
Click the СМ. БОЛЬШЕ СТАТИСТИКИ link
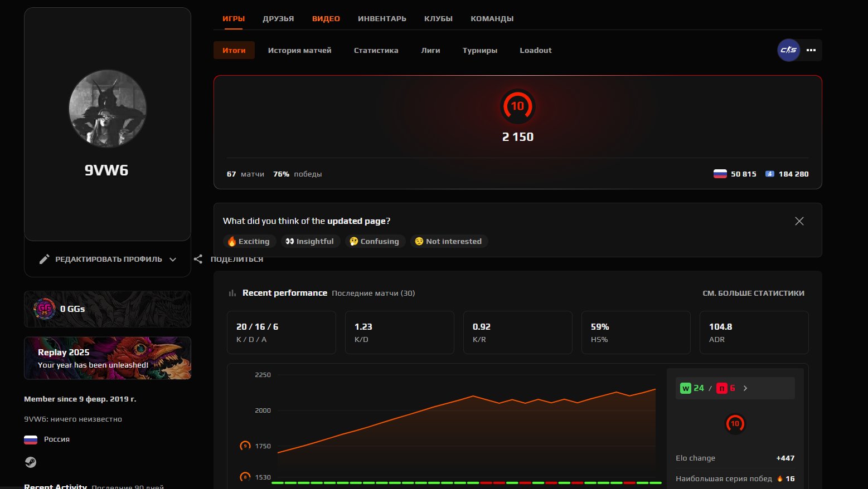pos(754,293)
